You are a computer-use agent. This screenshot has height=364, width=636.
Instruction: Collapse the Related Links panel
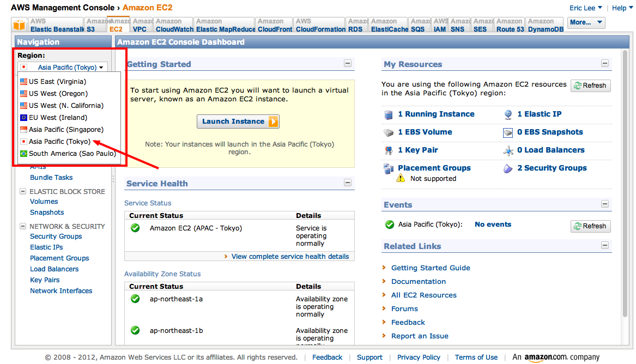pyautogui.click(x=605, y=245)
